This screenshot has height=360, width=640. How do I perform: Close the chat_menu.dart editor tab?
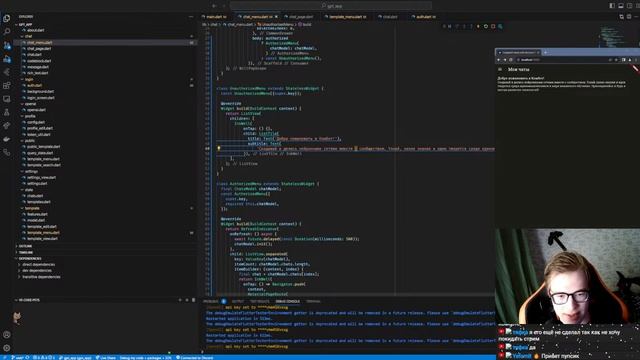coord(276,17)
